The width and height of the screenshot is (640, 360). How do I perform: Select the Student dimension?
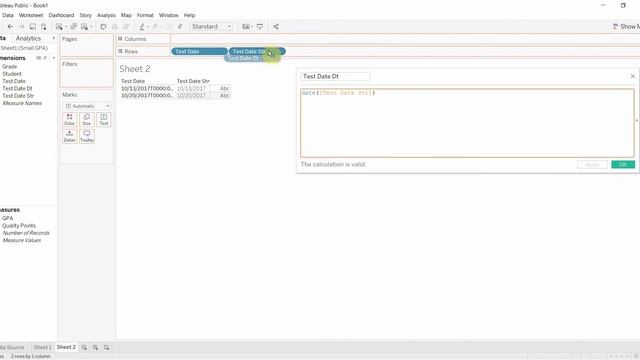click(12, 74)
